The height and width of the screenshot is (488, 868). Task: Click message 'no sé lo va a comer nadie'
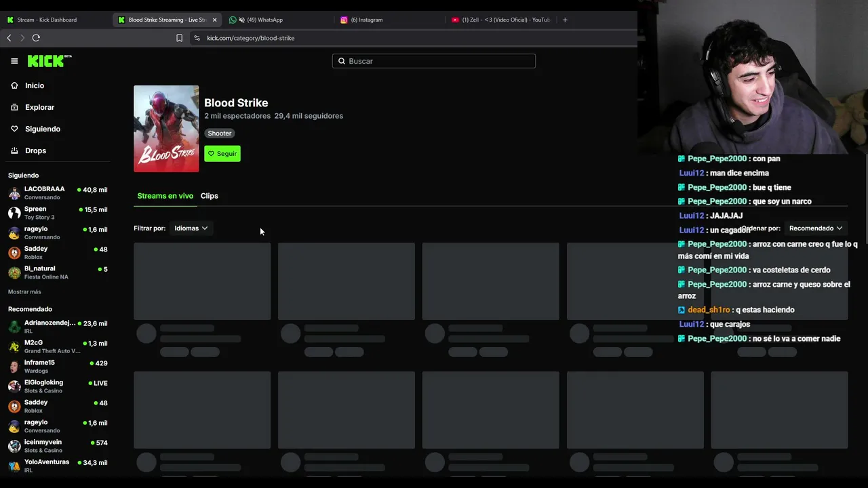point(797,338)
